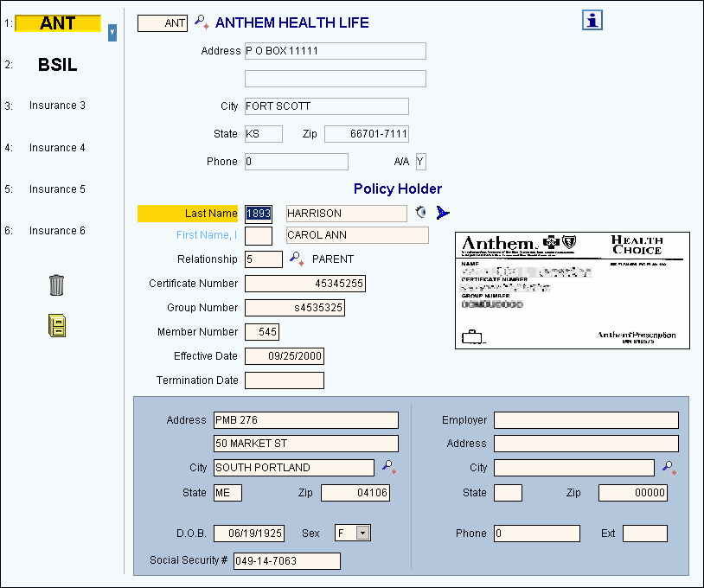This screenshot has height=588, width=704.
Task: Click the employer City lookup magnifier
Action: point(669,467)
